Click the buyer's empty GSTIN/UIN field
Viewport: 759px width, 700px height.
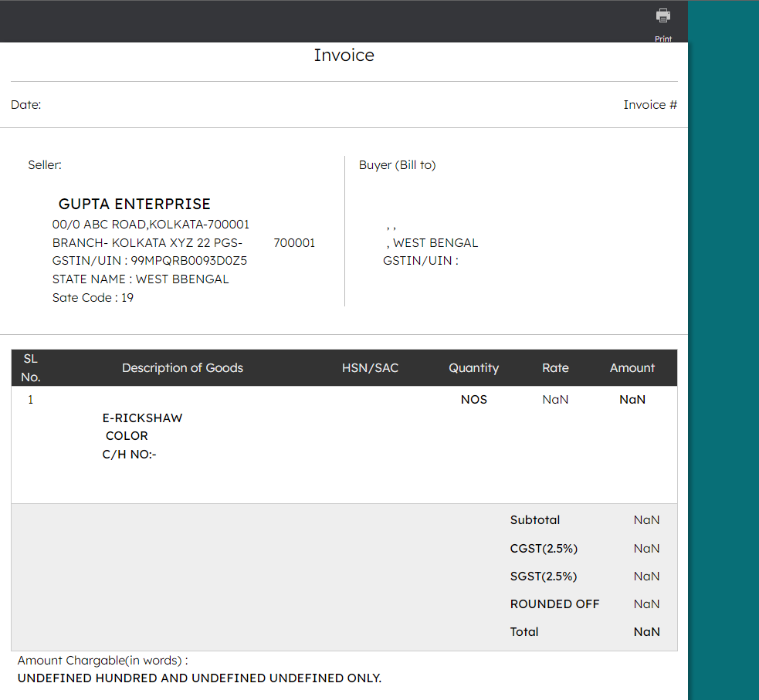pos(421,261)
